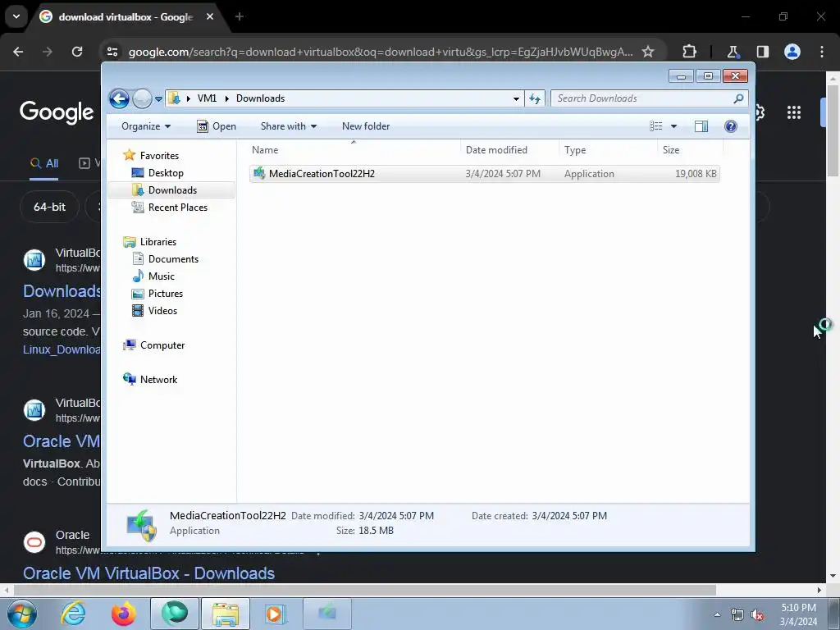Open Google apps grid icon
This screenshot has height=630, width=840.
(794, 112)
